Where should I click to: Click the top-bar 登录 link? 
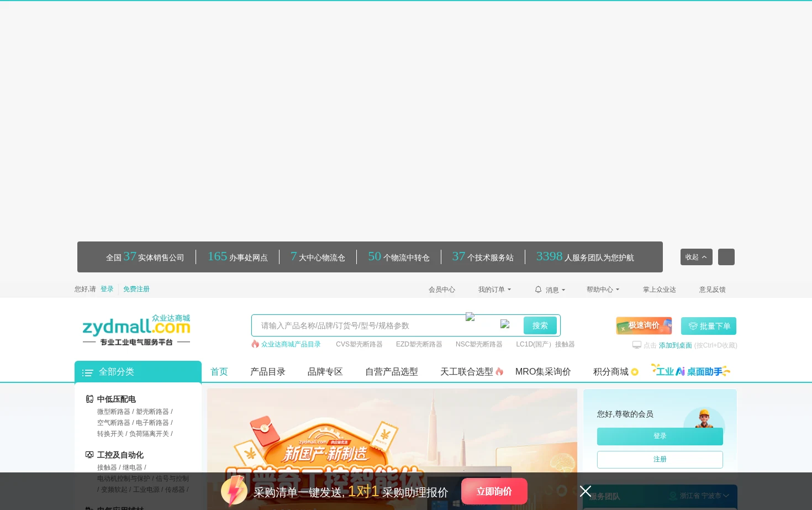click(x=107, y=289)
